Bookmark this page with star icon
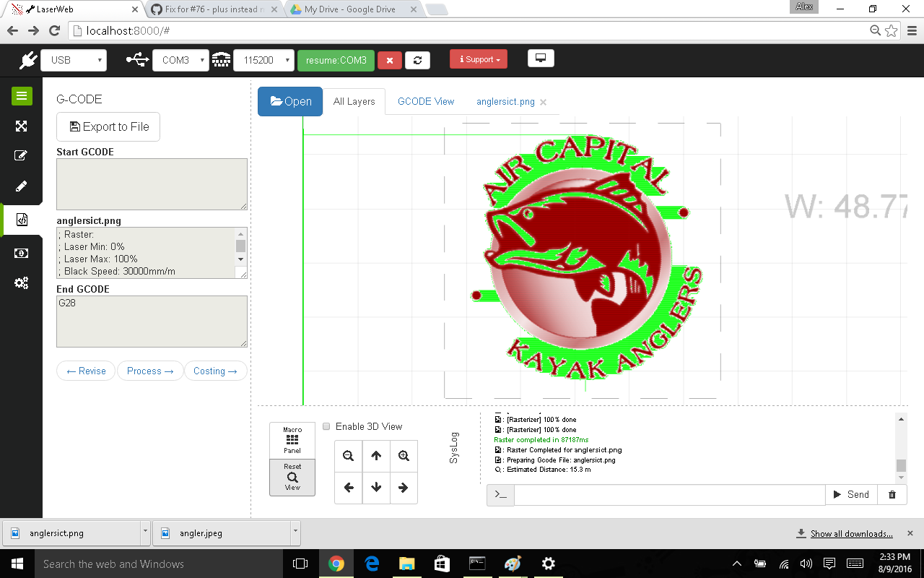This screenshot has height=578, width=924. [x=892, y=31]
